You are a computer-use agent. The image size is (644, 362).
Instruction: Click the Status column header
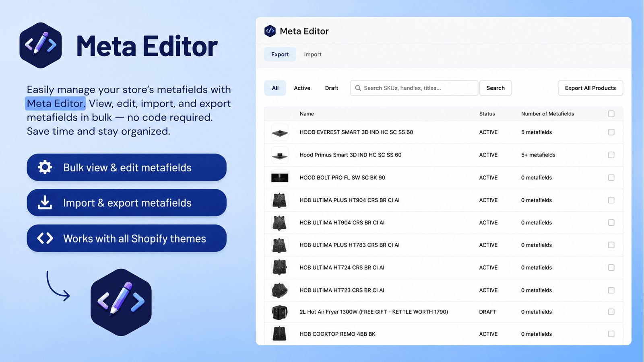pos(487,114)
